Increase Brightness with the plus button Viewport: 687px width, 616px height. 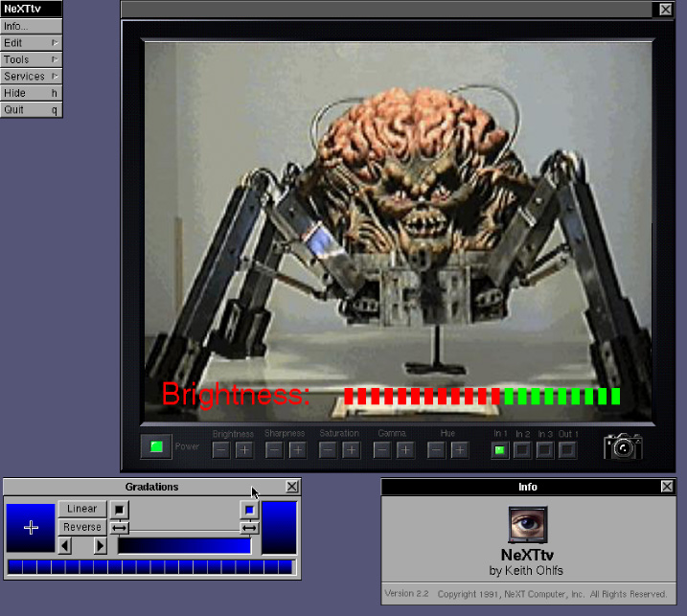(244, 450)
